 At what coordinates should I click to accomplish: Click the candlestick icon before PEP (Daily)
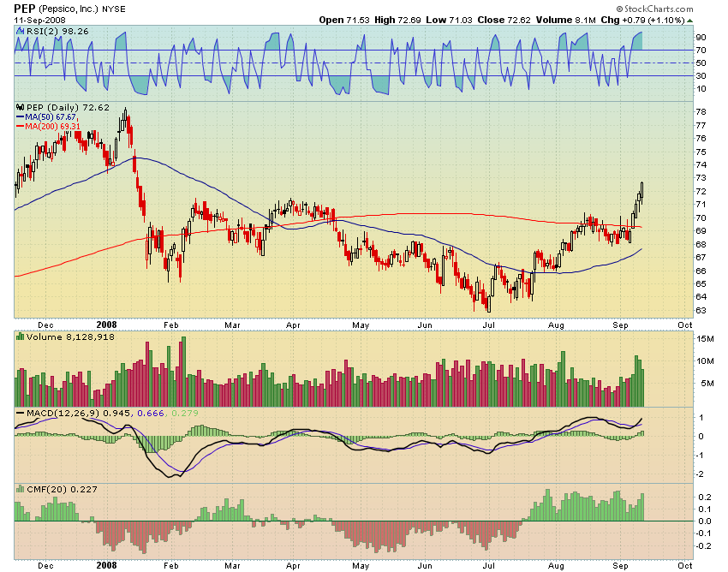tap(21, 107)
